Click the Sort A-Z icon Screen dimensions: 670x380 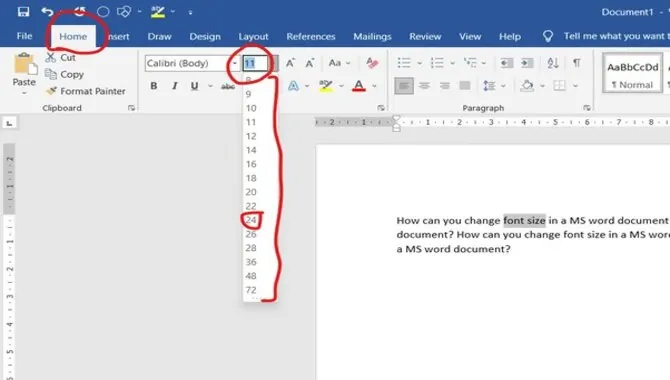pyautogui.click(x=553, y=63)
